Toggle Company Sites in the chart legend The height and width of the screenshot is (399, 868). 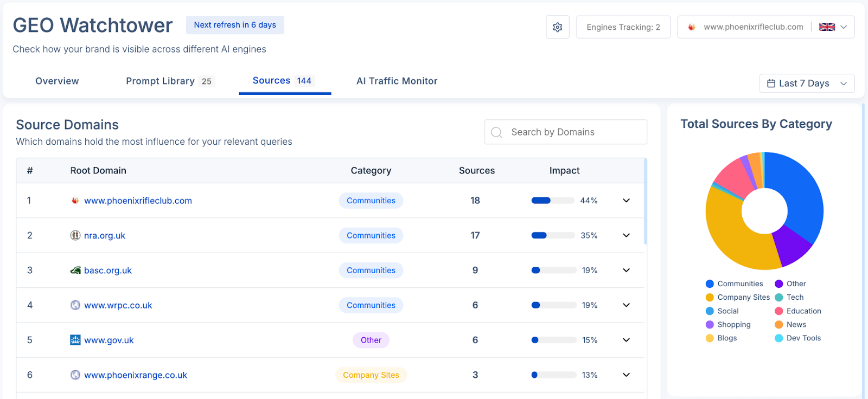click(x=737, y=297)
